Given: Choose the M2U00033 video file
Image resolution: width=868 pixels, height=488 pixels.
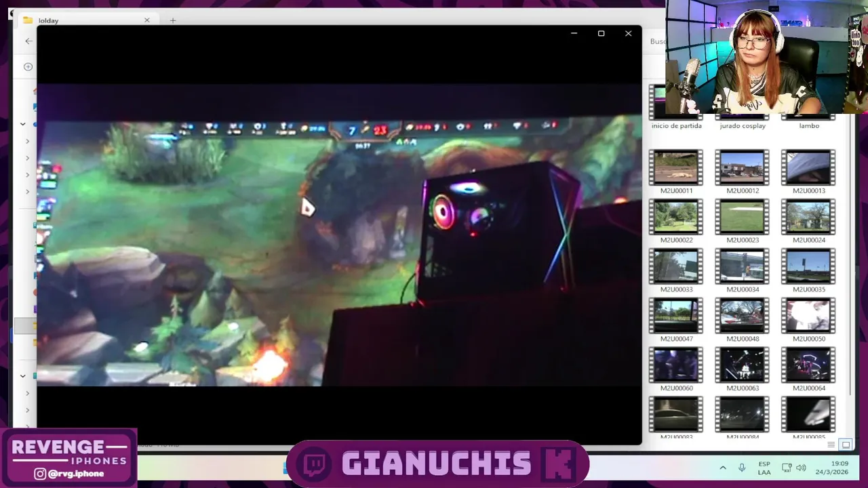Looking at the screenshot, I should [x=675, y=266].
